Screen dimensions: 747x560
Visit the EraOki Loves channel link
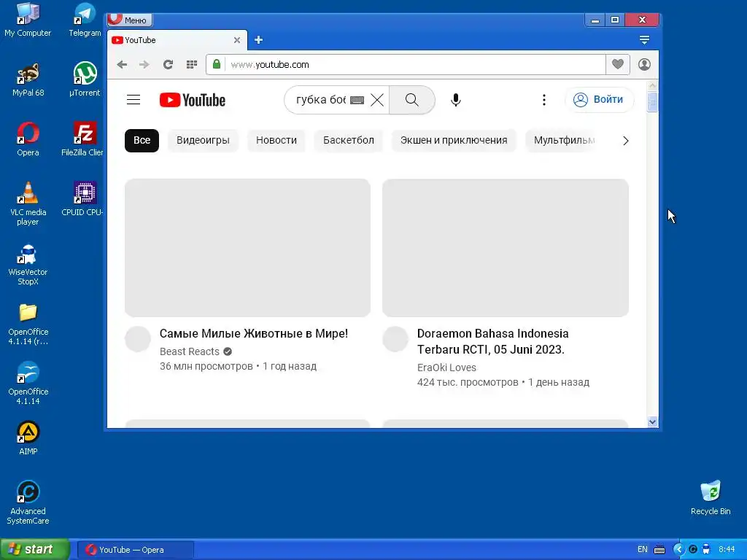[x=447, y=367]
